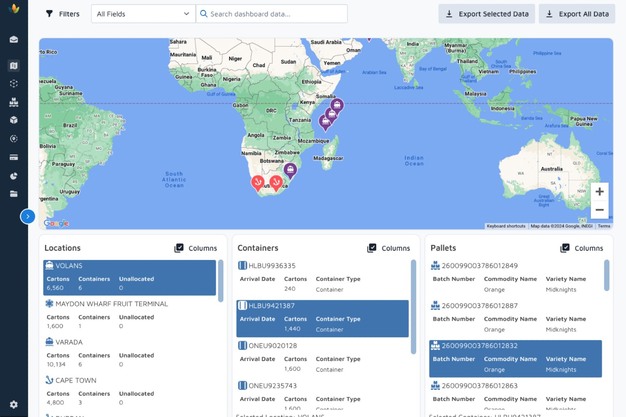Select the MAYDON WHARF FRUIT TERMINAL location
The image size is (626, 417).
click(111, 303)
